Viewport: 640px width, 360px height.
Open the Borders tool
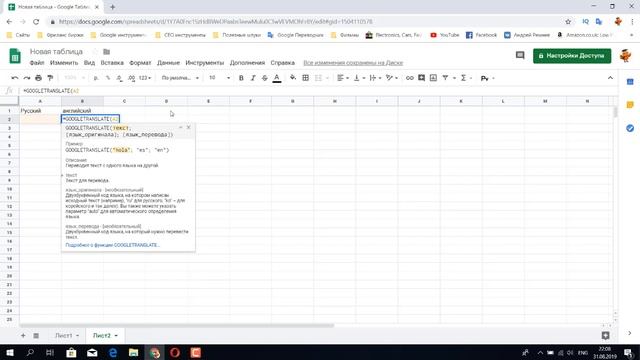coord(305,78)
